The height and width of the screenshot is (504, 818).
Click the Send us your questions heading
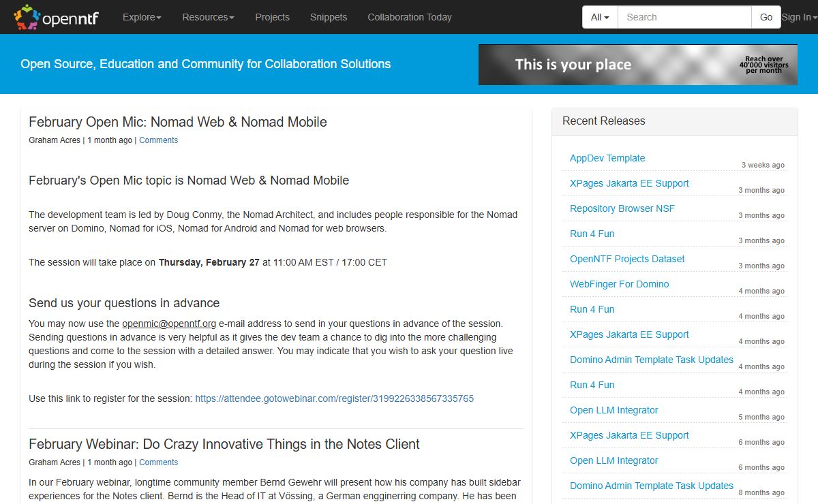pyautogui.click(x=124, y=303)
